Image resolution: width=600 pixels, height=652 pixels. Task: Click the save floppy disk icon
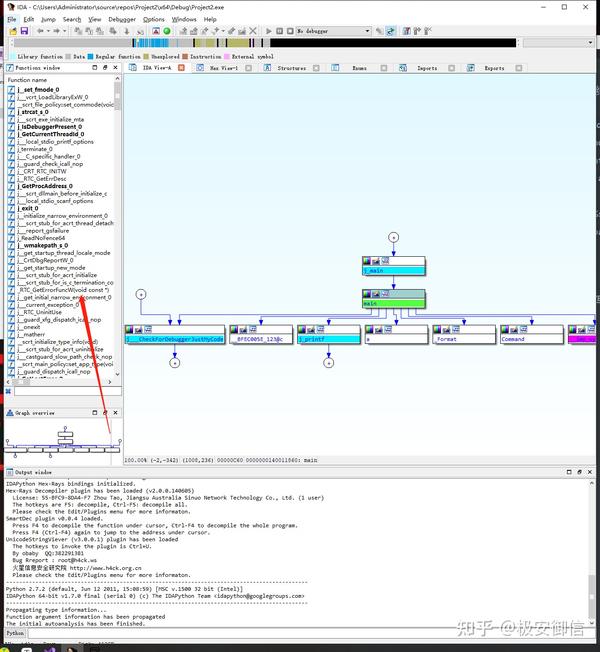[24, 31]
